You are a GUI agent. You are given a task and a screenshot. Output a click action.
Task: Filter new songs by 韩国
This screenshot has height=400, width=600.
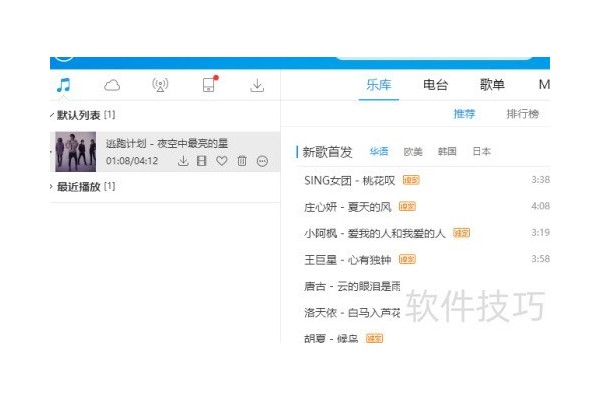coord(447,152)
